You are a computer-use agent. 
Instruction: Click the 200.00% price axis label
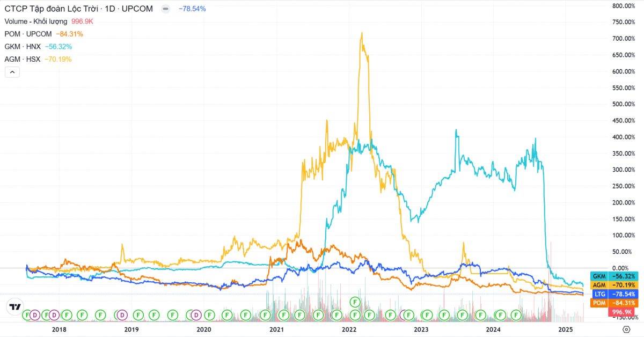tap(624, 202)
